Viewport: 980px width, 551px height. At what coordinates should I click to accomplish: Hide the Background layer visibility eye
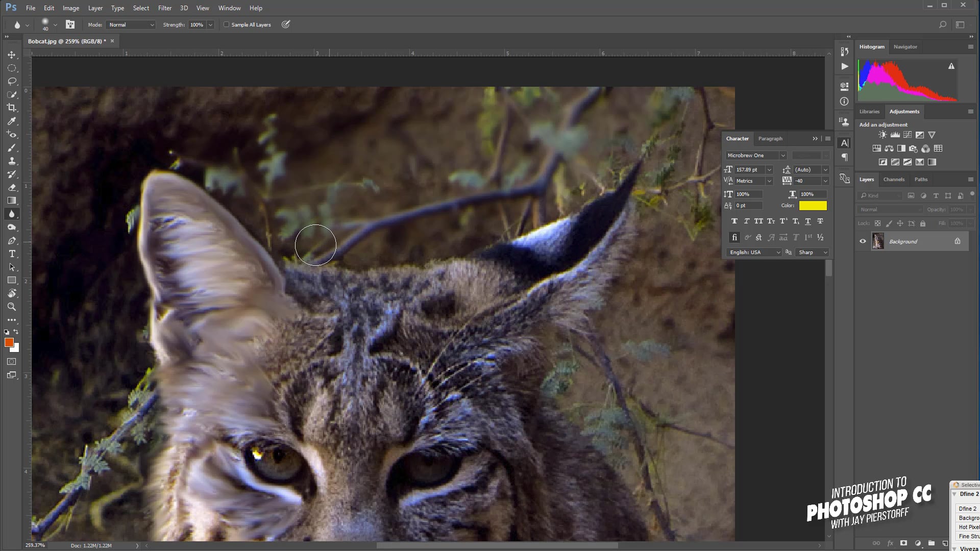[x=863, y=241]
